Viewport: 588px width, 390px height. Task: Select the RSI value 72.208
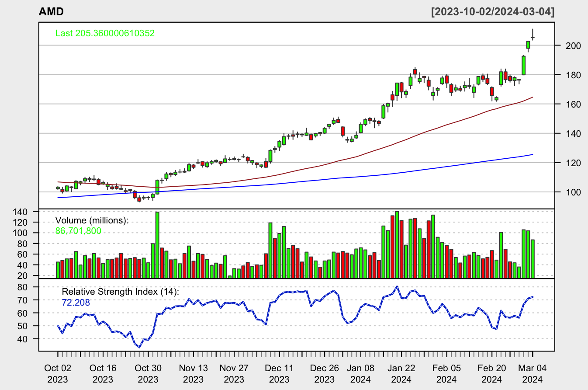click(x=76, y=302)
